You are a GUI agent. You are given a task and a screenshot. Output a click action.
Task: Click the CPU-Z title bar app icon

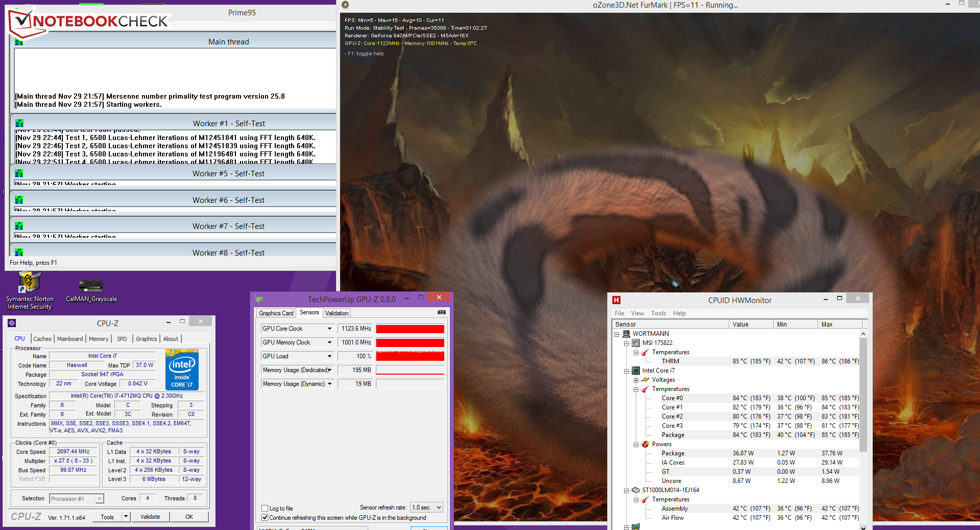[x=12, y=323]
